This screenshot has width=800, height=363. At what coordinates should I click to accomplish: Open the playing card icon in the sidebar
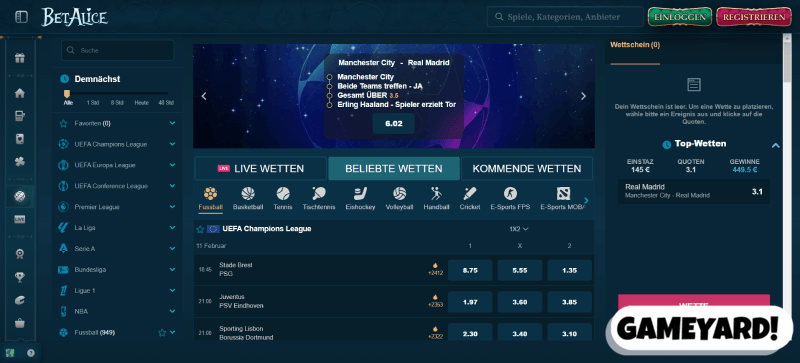point(20,139)
